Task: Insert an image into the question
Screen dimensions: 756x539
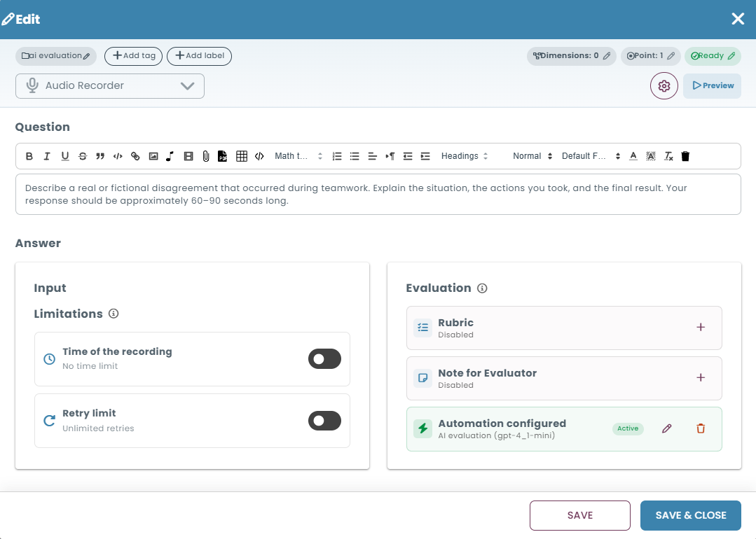Action: (153, 156)
